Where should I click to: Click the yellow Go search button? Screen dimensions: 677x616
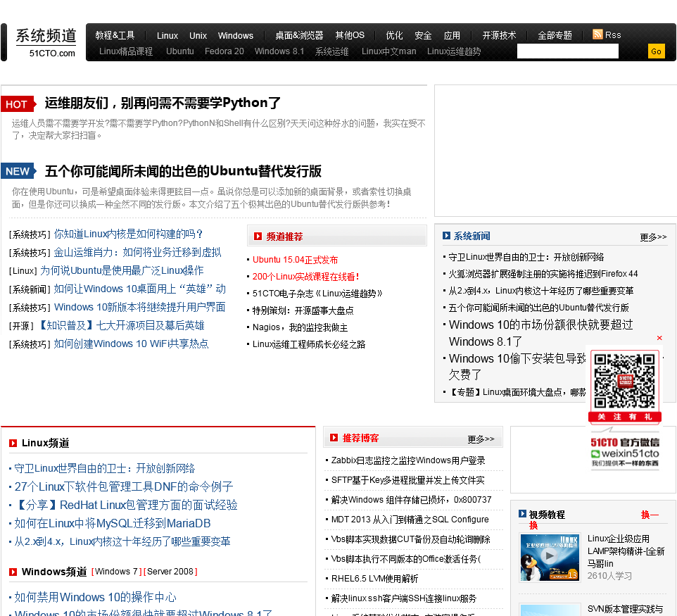[x=657, y=51]
